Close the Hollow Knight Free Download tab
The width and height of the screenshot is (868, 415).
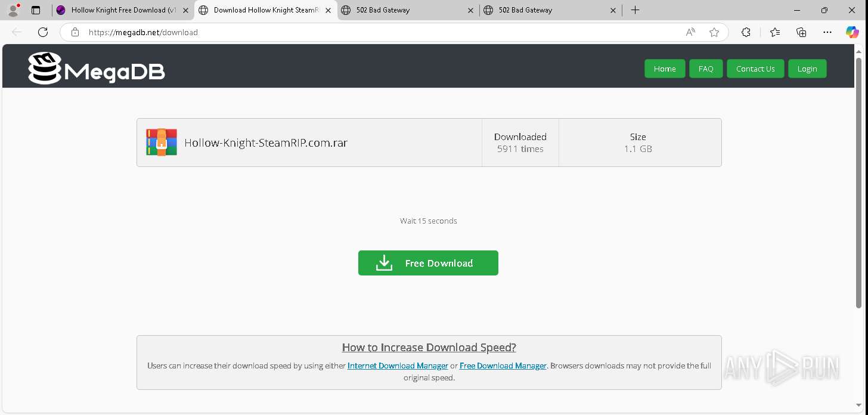coord(186,10)
